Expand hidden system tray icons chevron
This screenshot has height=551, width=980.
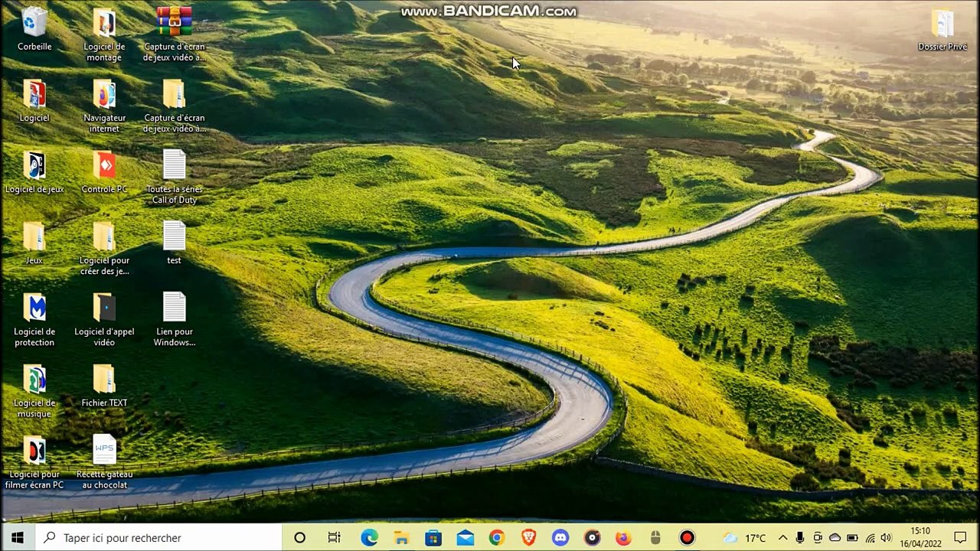tap(783, 538)
